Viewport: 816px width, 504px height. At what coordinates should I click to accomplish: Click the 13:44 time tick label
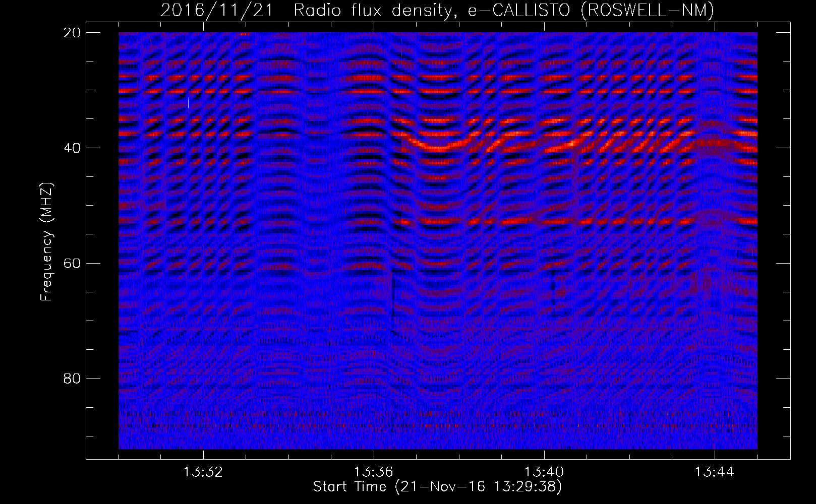[715, 472]
